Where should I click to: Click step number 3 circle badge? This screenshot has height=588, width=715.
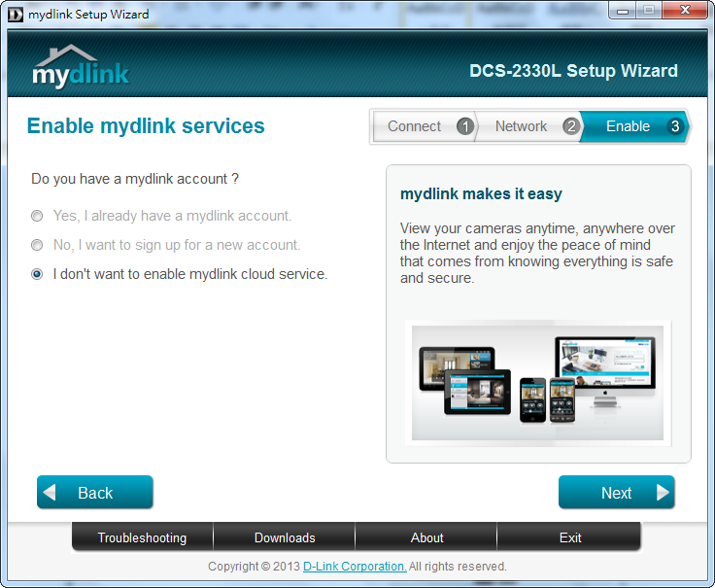click(x=675, y=126)
